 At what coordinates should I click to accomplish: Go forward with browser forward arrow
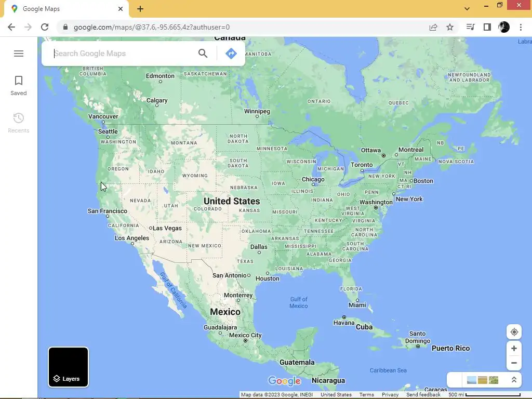[28, 27]
